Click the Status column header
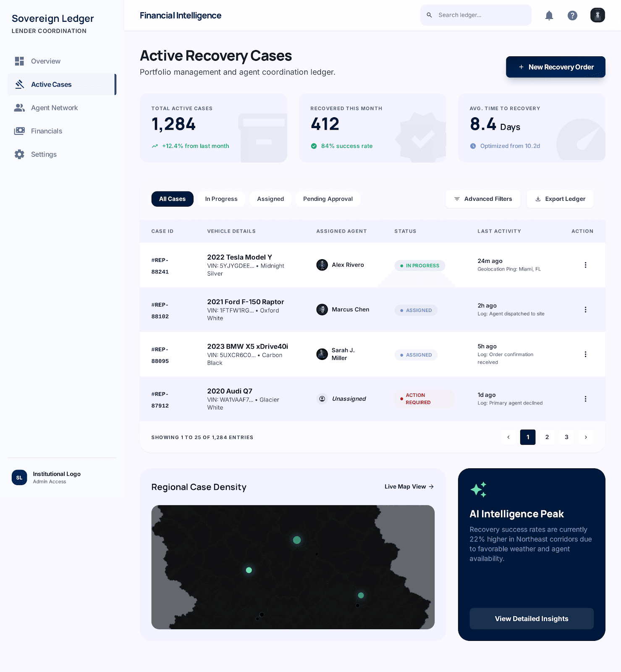The height and width of the screenshot is (672, 621). pos(405,231)
